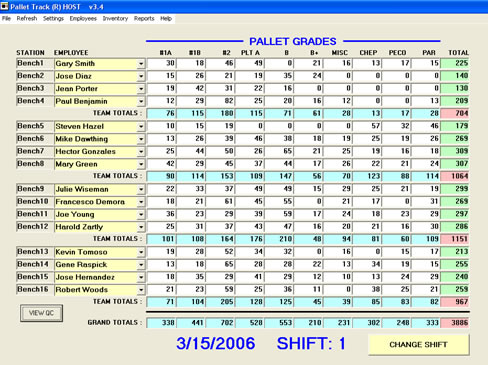Select Mary Green's PAR count field
The image size is (488, 365).
coord(426,164)
